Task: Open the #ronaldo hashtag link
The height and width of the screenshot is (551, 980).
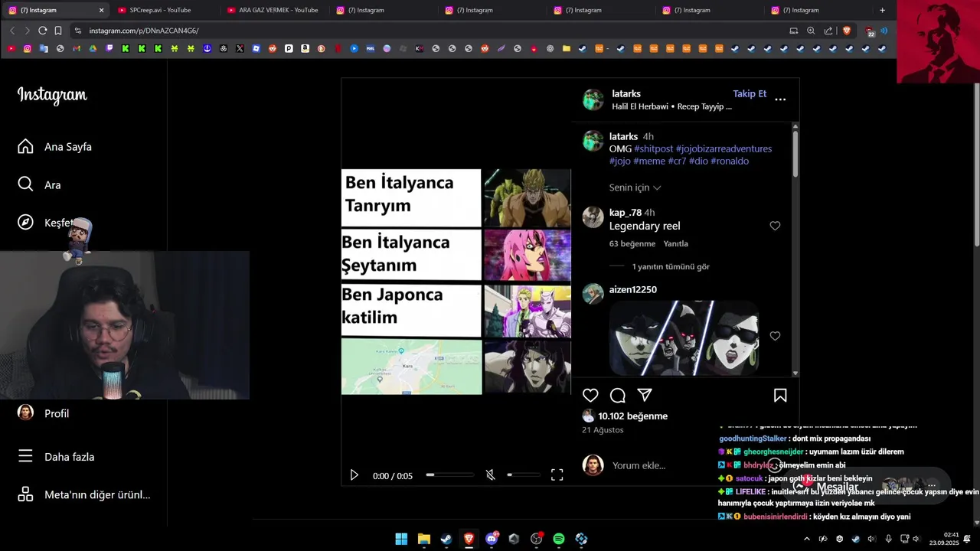Action: coord(730,161)
